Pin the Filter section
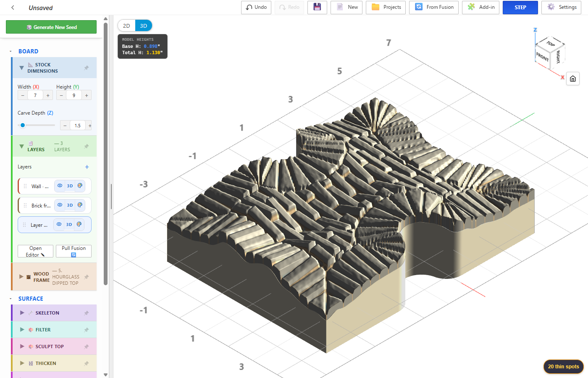The image size is (588, 378). point(87,330)
